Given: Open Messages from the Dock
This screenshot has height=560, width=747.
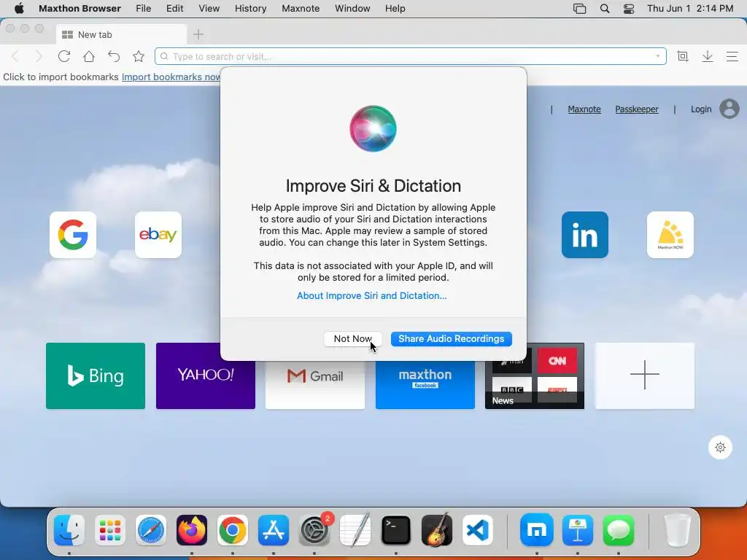Looking at the screenshot, I should [x=619, y=530].
